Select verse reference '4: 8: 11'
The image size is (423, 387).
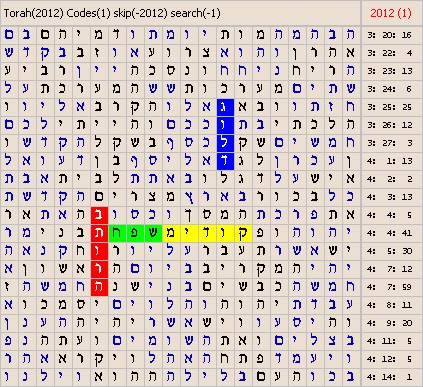pyautogui.click(x=390, y=305)
